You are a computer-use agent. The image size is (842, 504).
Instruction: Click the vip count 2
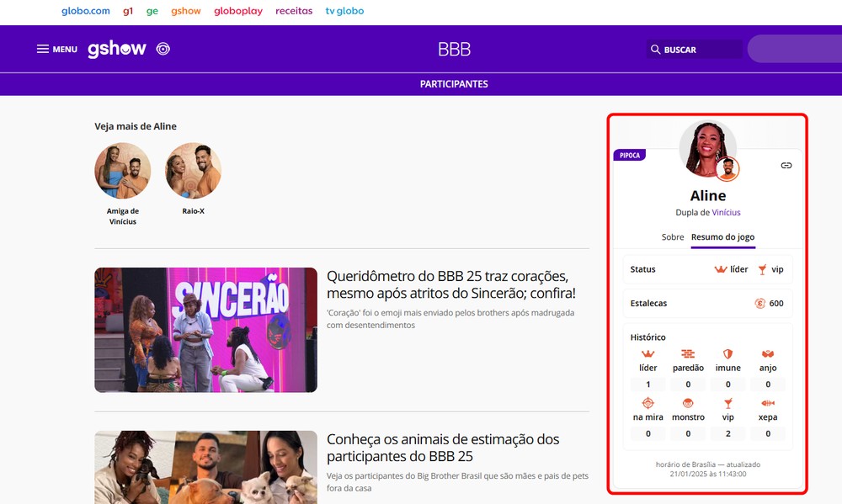[x=728, y=433]
